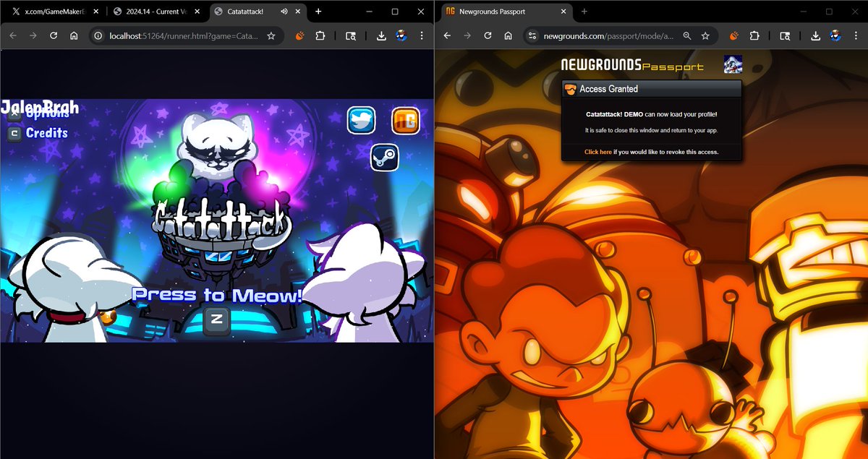The image size is (868, 459).
Task: Click home button in the Newgrounds window
Action: pyautogui.click(x=509, y=35)
